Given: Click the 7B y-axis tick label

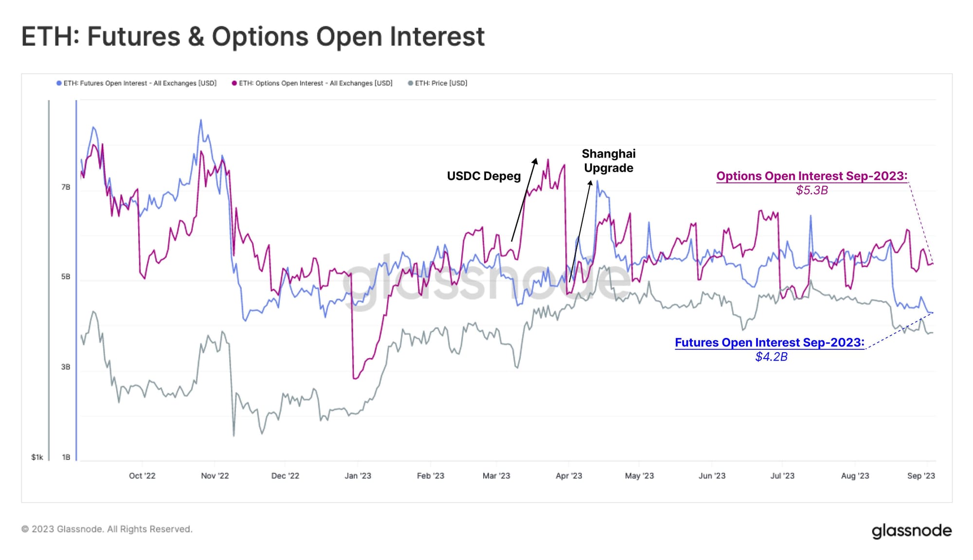Looking at the screenshot, I should tap(66, 187).
